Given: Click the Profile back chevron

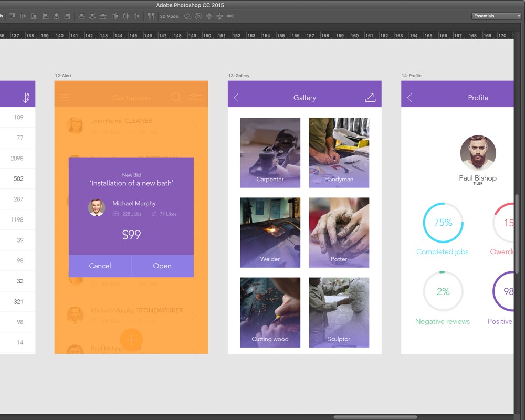Looking at the screenshot, I should coord(409,98).
